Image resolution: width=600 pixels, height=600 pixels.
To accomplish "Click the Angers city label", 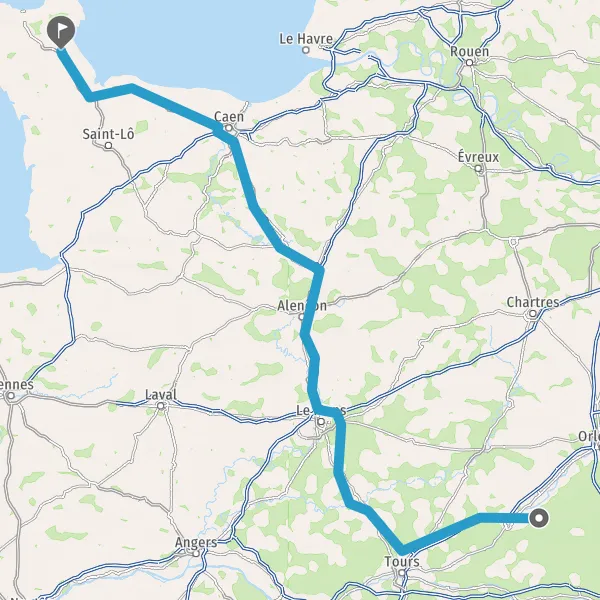I will (196, 543).
